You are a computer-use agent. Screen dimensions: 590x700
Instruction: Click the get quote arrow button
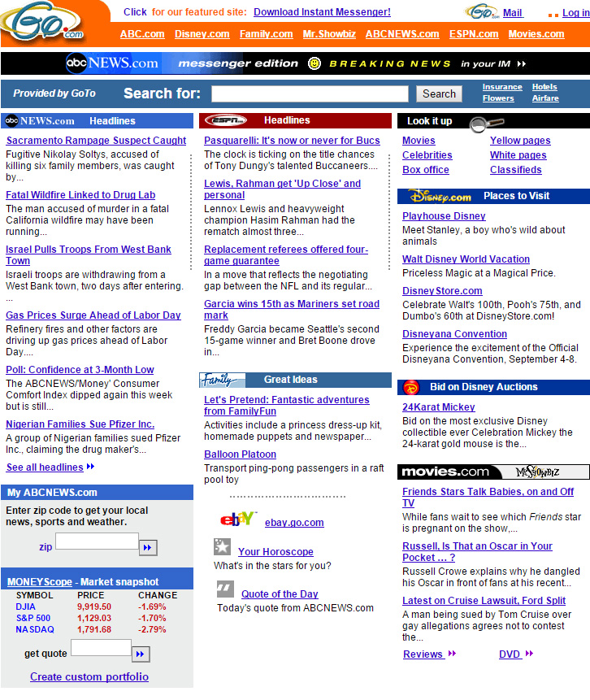pyautogui.click(x=141, y=654)
